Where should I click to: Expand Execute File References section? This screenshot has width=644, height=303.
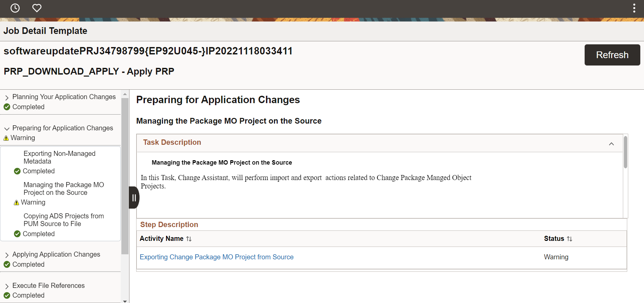[7, 286]
